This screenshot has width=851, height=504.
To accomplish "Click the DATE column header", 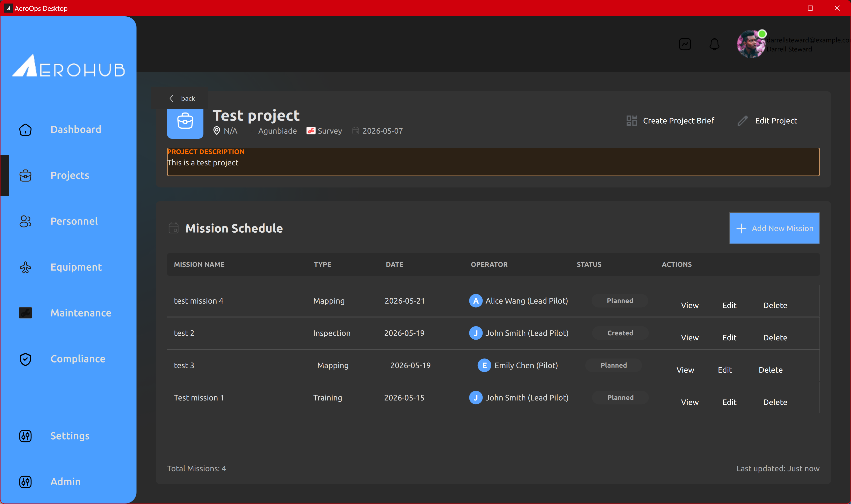I will [394, 265].
